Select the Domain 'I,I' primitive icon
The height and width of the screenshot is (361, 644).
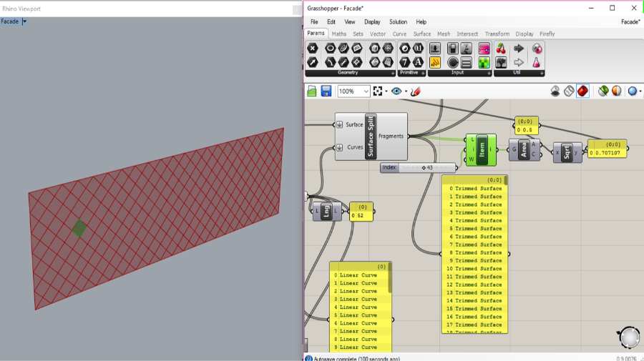click(418, 49)
